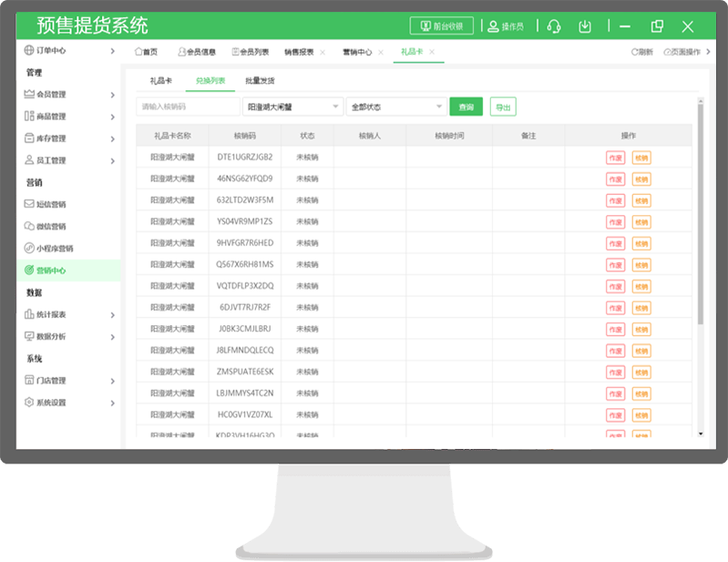Expand 统计报表 sidebar menu

68,314
